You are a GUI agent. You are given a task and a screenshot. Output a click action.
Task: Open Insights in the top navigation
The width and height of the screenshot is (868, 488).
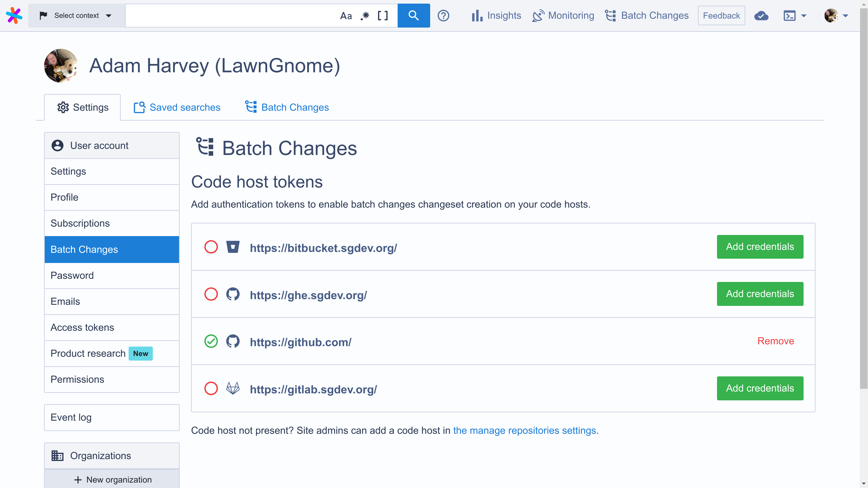[x=496, y=16]
